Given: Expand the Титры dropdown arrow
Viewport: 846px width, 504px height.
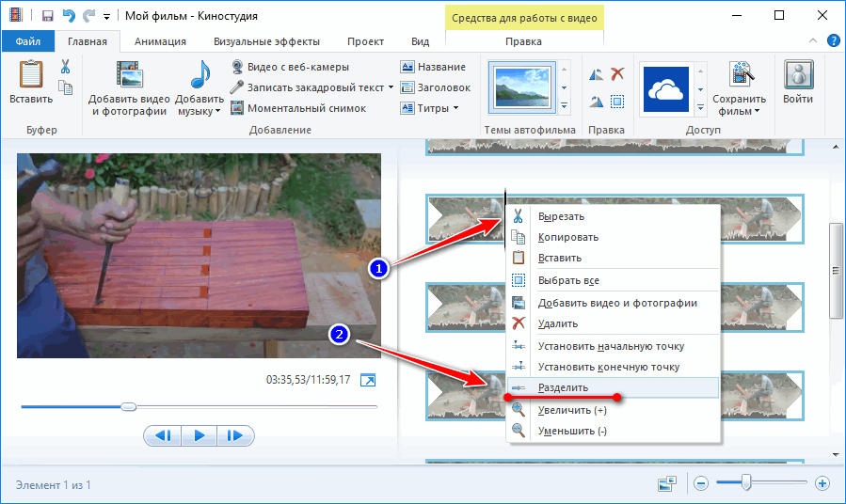Looking at the screenshot, I should (455, 108).
